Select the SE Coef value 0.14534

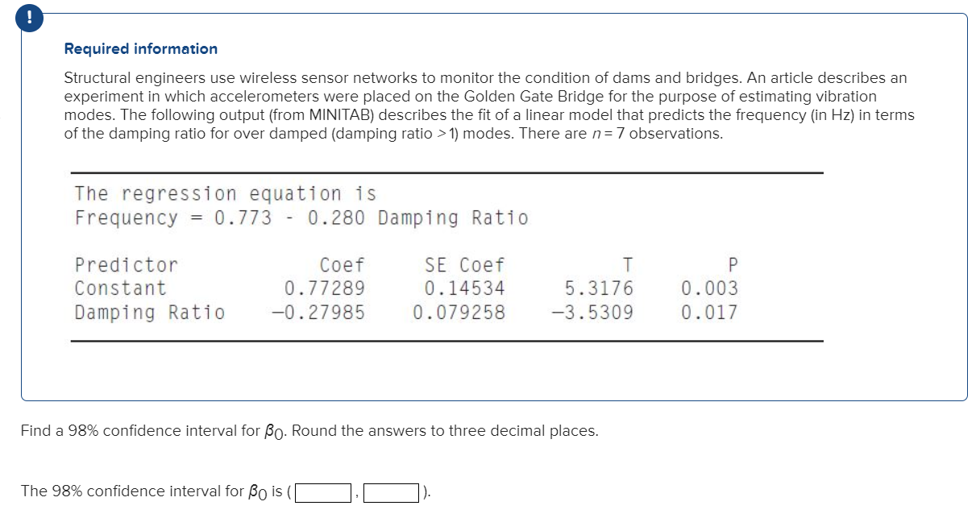(x=466, y=288)
